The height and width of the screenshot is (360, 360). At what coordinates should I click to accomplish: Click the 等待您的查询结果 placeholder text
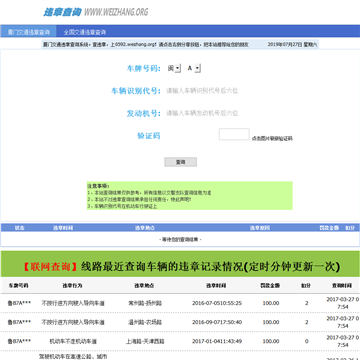(x=180, y=239)
